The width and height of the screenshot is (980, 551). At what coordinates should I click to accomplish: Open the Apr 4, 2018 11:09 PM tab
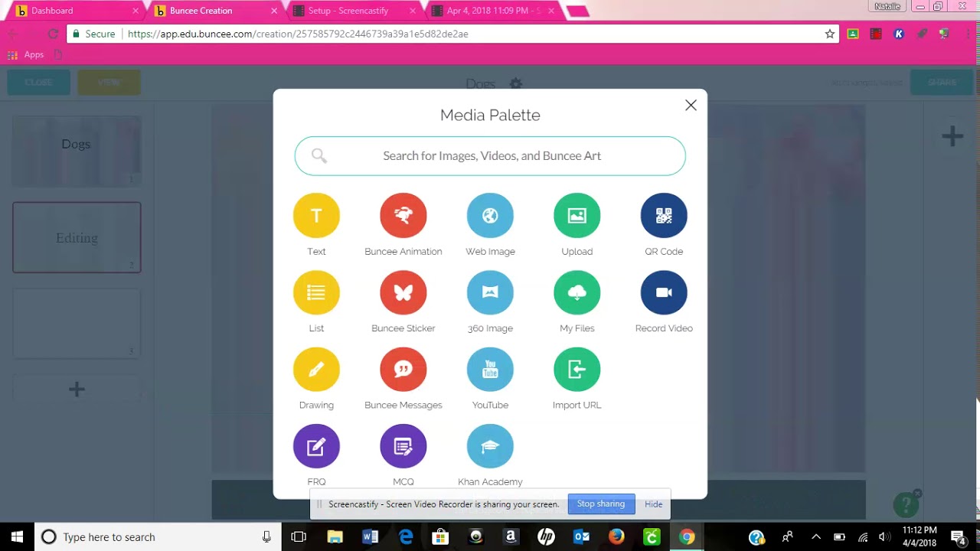coord(492,11)
